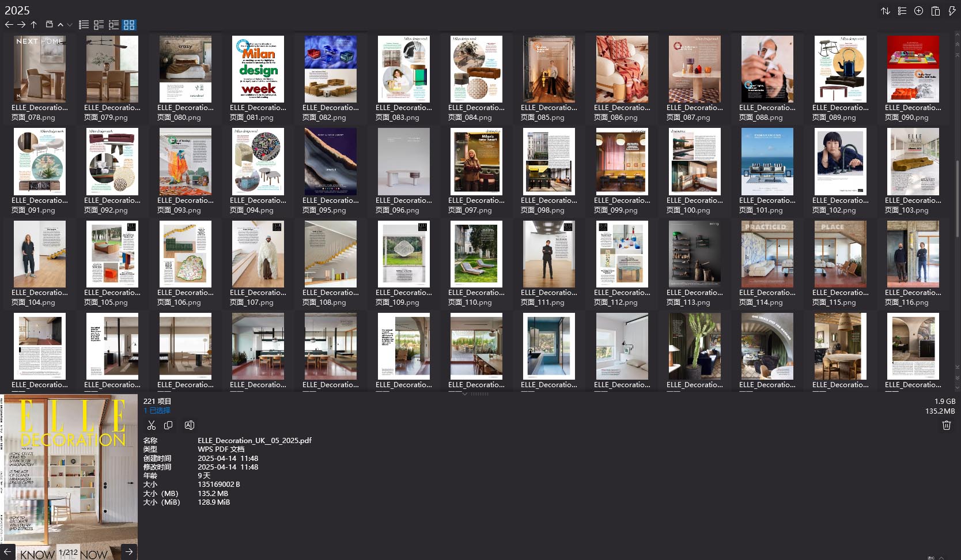Screen dimensions: 961x560
Task: Show previous page in PDF preview
Action: coord(8,552)
